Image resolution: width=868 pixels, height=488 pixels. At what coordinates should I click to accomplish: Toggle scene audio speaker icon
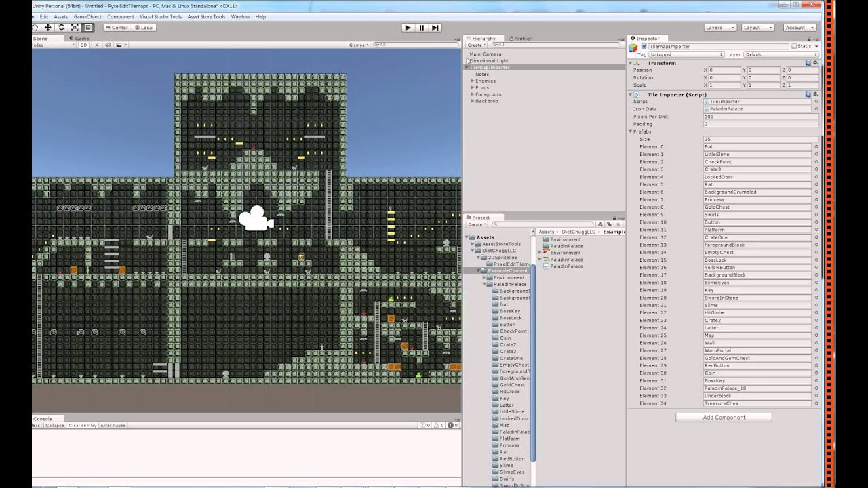[108, 45]
